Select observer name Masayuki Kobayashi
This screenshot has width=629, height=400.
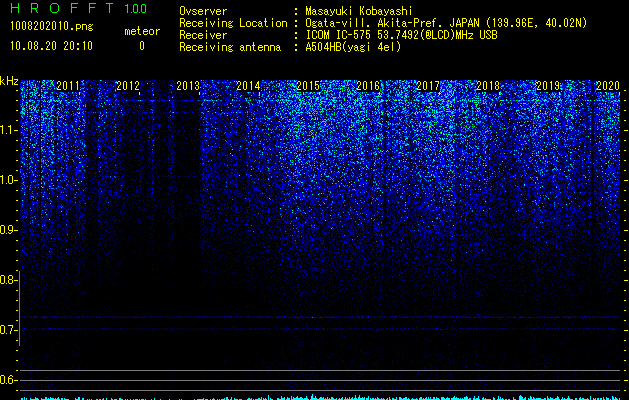pos(359,11)
